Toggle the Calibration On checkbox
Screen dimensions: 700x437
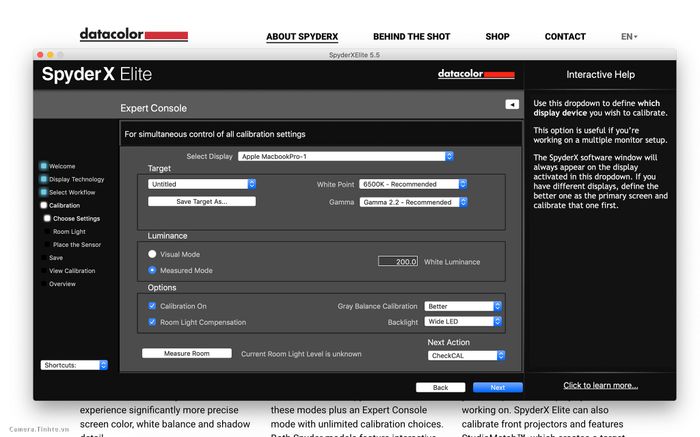pos(152,306)
